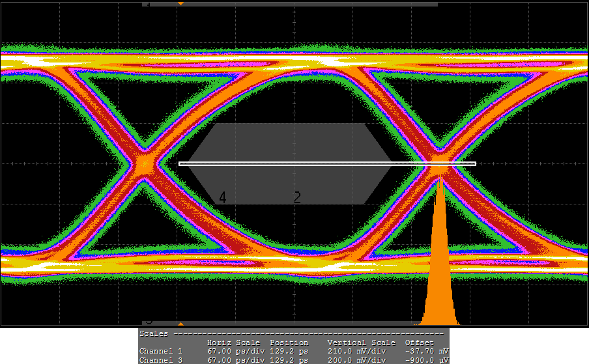Viewport: 589px width, 364px height.
Task: Click the Horiz Scale column header
Action: pos(233,343)
